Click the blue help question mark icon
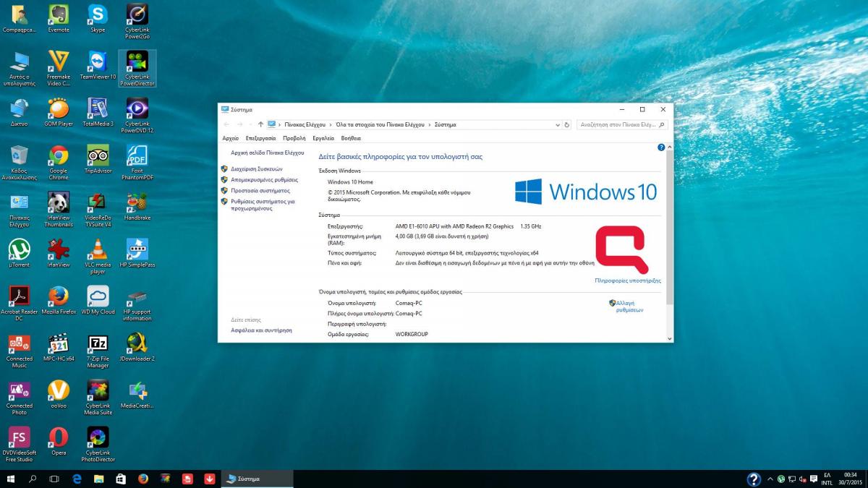The image size is (868, 488). pos(661,147)
